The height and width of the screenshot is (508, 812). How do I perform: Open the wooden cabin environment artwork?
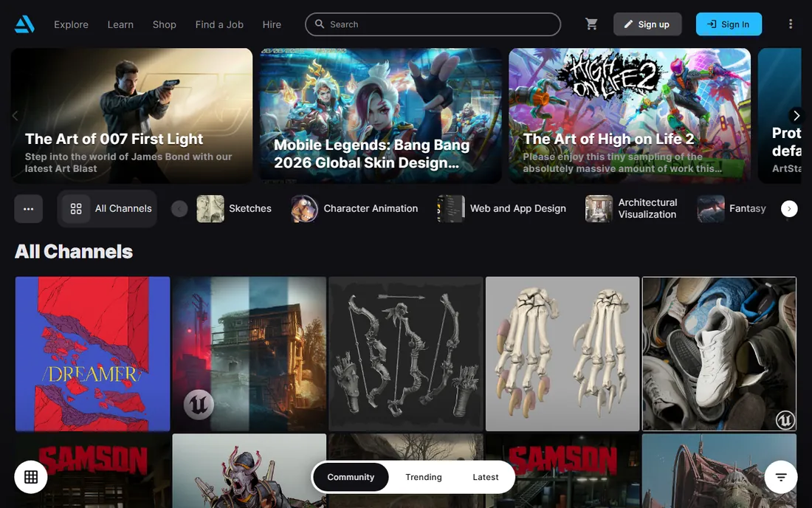(x=250, y=354)
